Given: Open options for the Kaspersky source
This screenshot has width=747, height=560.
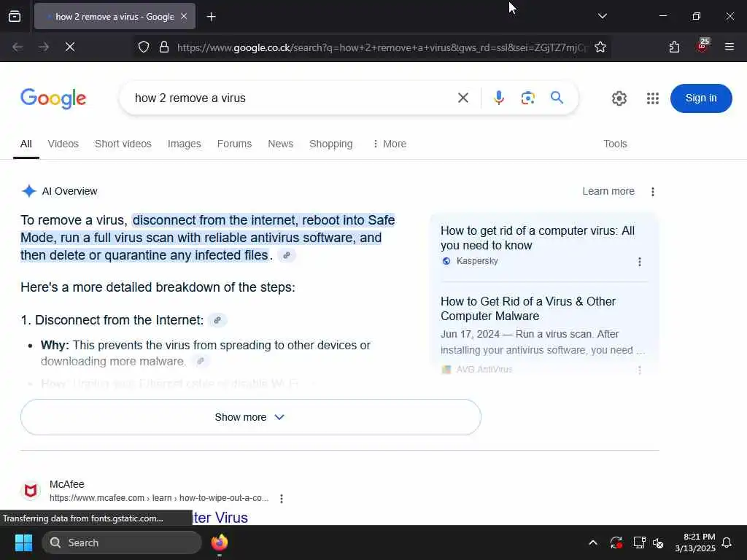Looking at the screenshot, I should click(x=639, y=262).
